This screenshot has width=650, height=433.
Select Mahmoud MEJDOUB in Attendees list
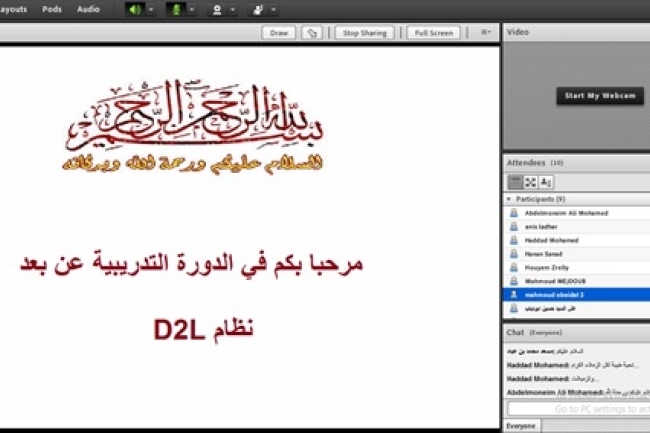[577, 281]
